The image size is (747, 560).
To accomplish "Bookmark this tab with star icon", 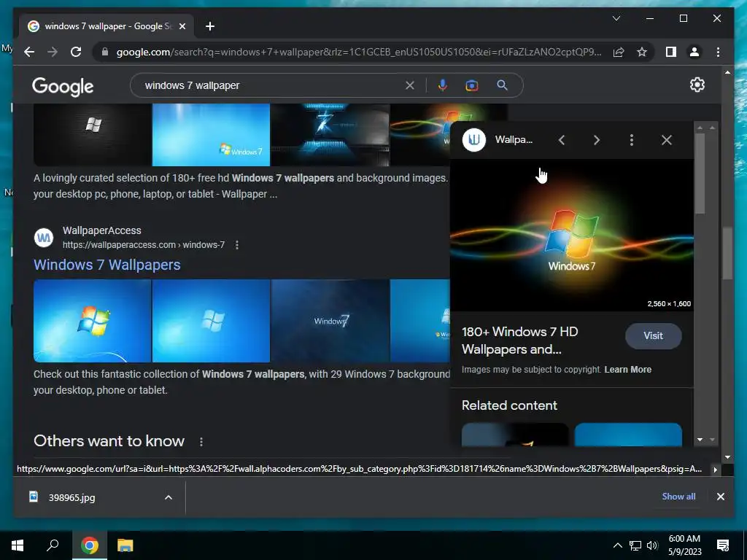I will (642, 52).
